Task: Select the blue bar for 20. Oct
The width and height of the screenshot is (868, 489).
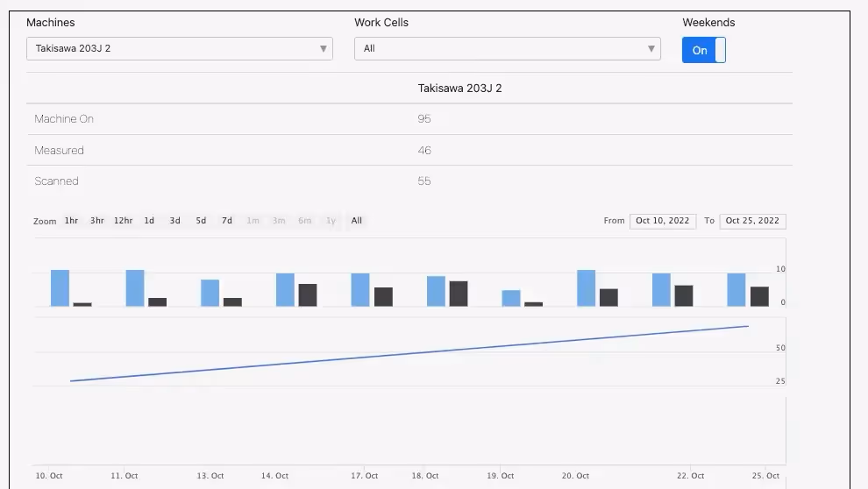Action: (x=587, y=288)
